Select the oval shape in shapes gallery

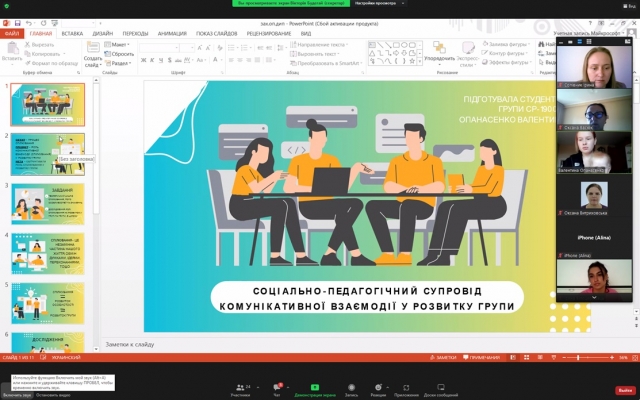click(x=404, y=45)
